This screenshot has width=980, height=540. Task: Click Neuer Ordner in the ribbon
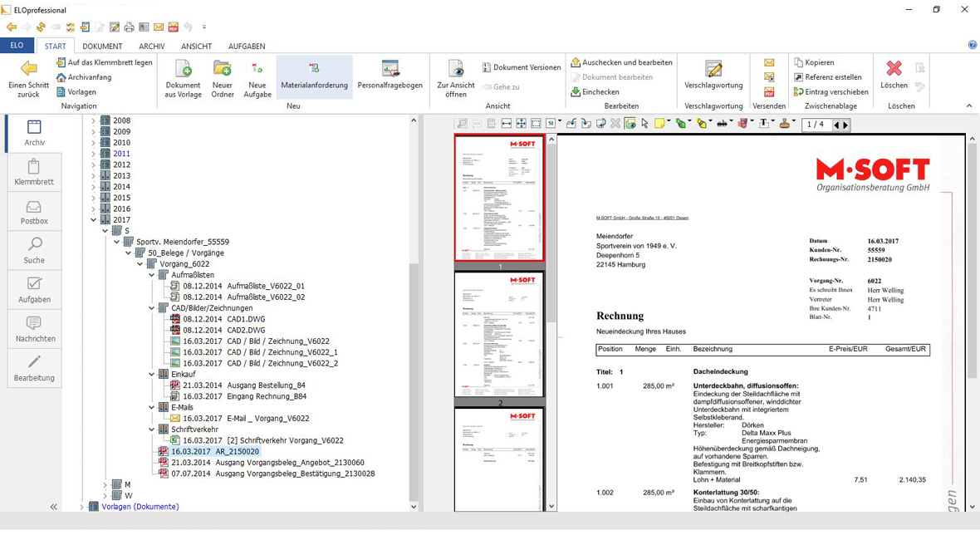pos(222,78)
